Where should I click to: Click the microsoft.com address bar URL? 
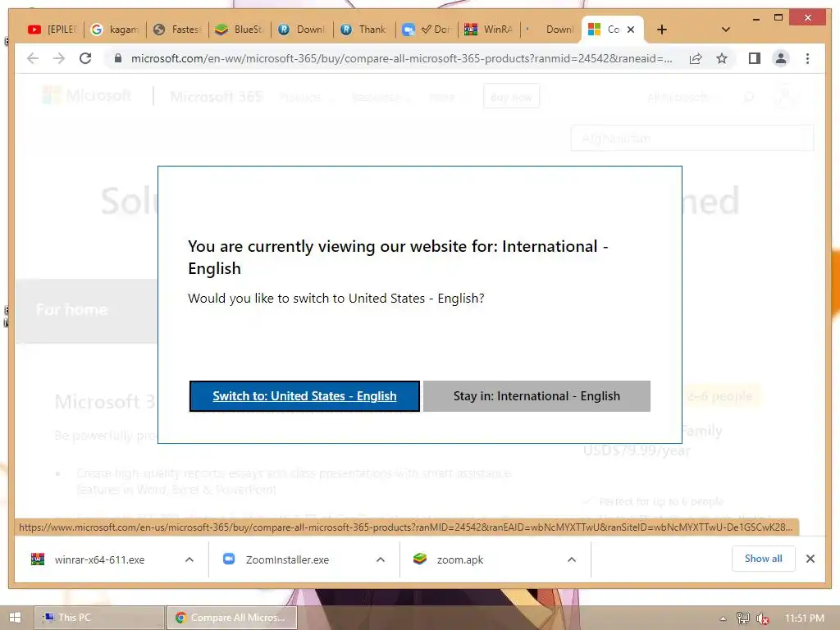[401, 58]
